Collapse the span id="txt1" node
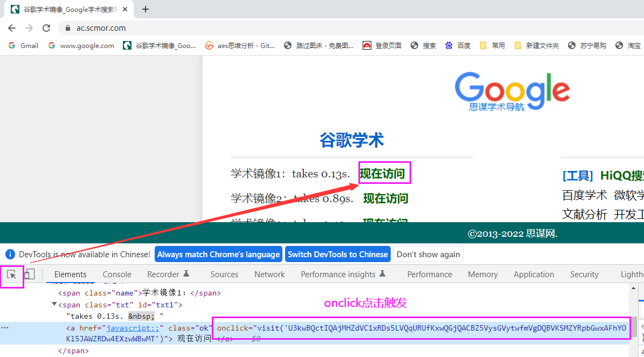The width and height of the screenshot is (644, 357). pos(54,304)
